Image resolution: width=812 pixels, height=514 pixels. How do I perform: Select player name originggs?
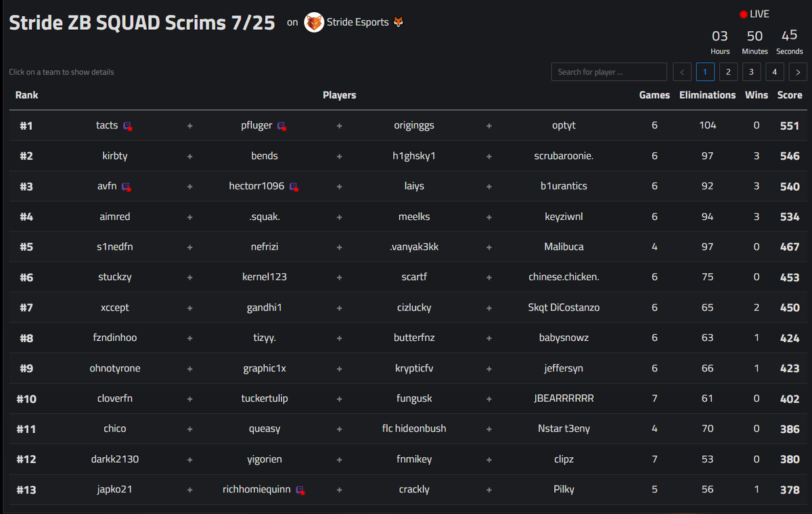[x=414, y=126]
